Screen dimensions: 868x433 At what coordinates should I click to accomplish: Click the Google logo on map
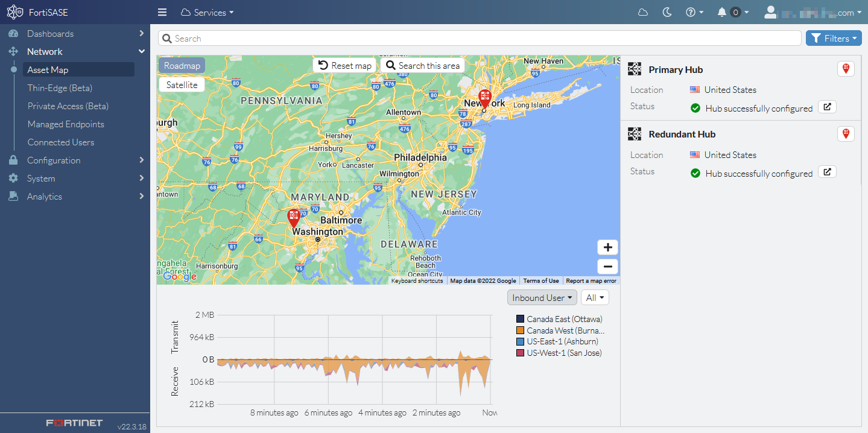pos(180,276)
